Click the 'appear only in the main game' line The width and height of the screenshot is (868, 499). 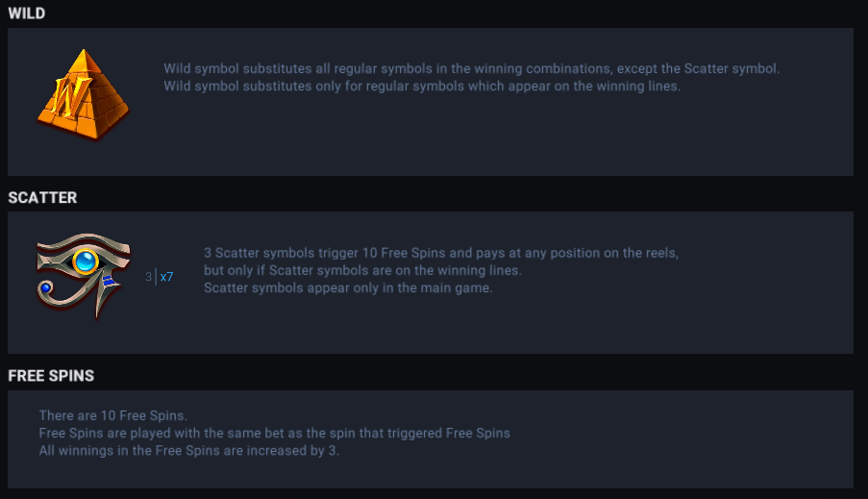348,287
